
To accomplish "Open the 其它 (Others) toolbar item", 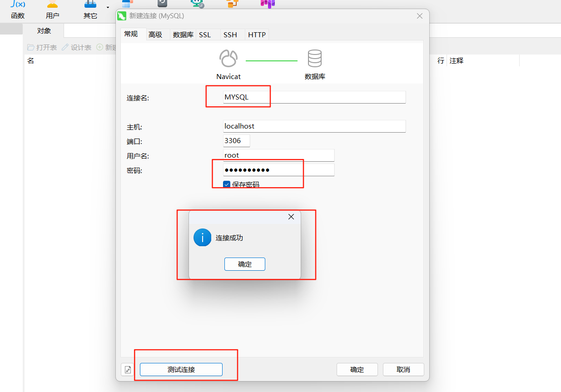I will tap(90, 10).
